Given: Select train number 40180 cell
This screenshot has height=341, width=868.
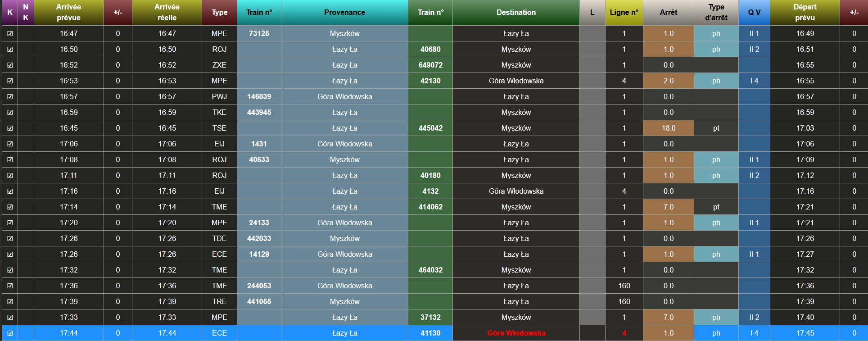Looking at the screenshot, I should (430, 176).
